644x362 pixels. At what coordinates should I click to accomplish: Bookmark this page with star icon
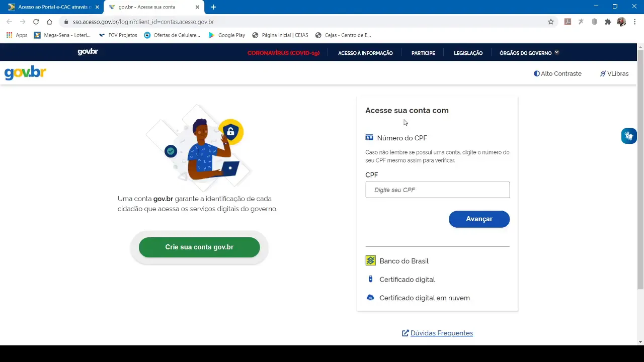551,22
